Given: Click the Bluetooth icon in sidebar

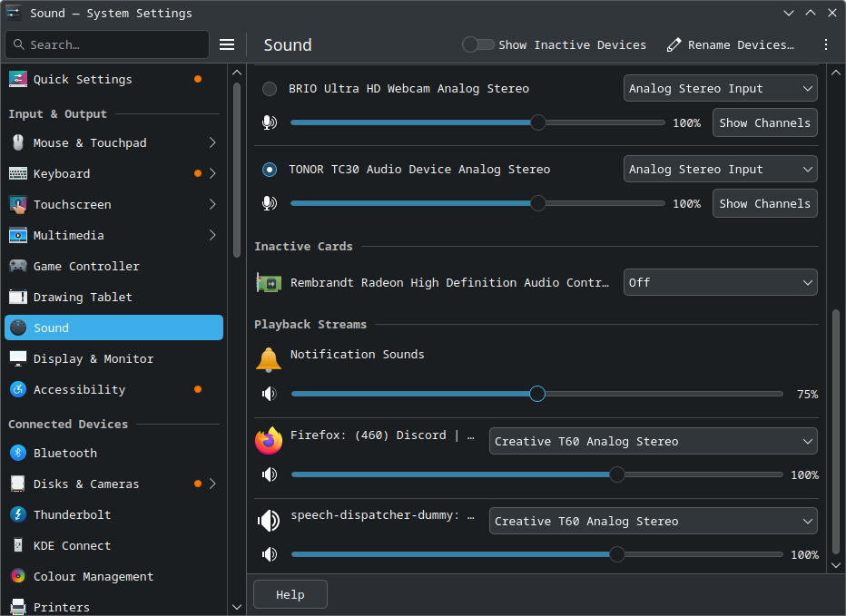Looking at the screenshot, I should 18,453.
